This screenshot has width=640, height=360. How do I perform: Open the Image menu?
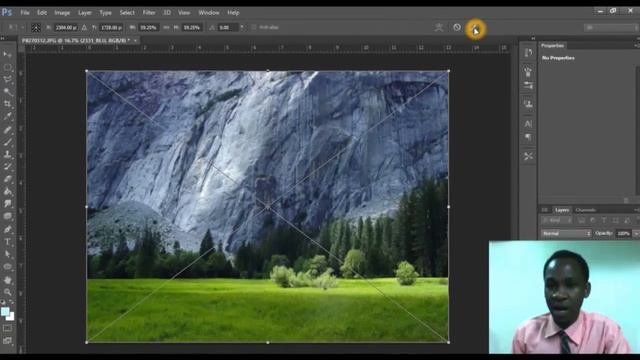(x=62, y=13)
